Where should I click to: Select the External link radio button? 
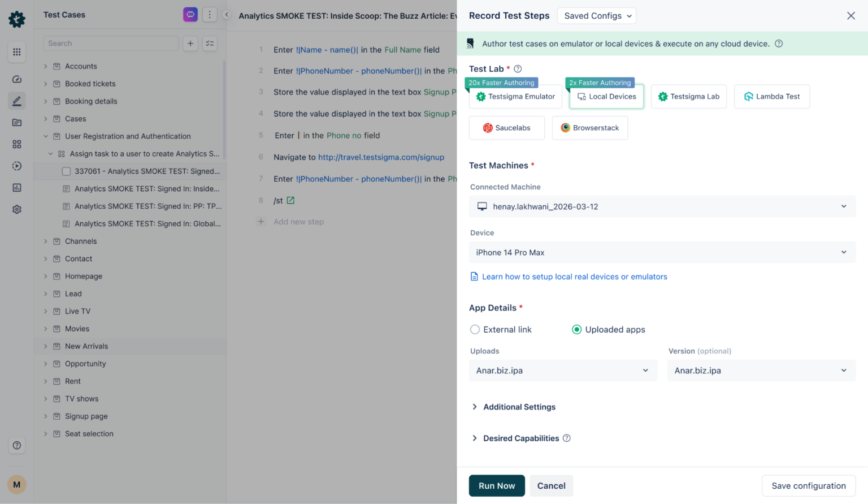(475, 330)
